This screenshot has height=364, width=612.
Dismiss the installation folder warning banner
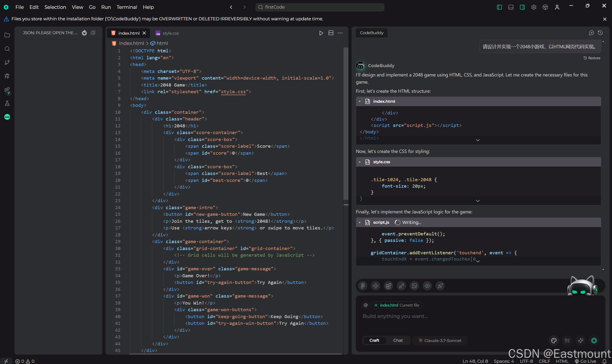coord(604,19)
